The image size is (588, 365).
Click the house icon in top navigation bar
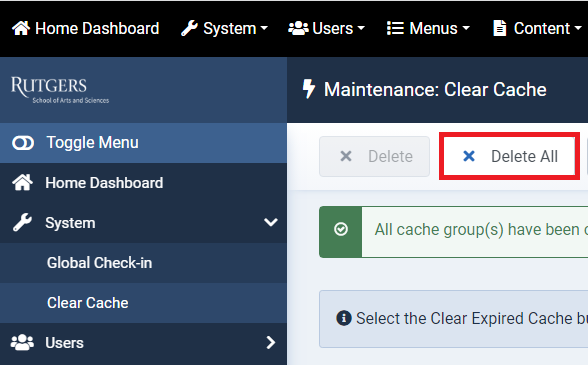click(21, 28)
